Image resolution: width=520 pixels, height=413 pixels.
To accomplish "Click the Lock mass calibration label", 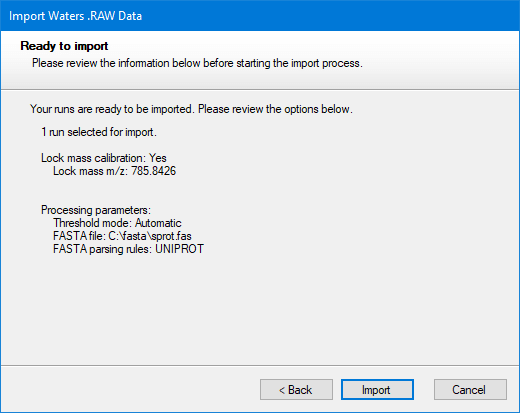I will (x=93, y=158).
